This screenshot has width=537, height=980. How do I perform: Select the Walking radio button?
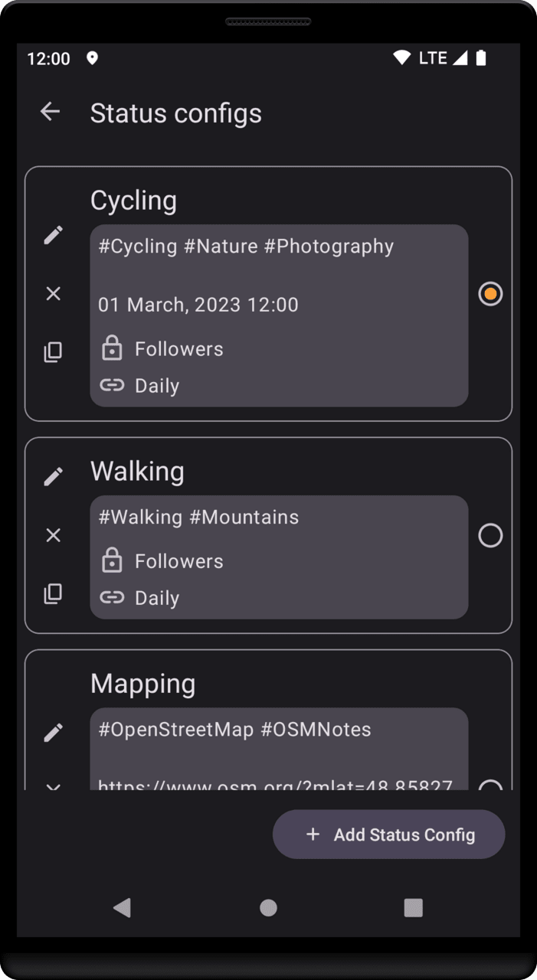pos(490,535)
